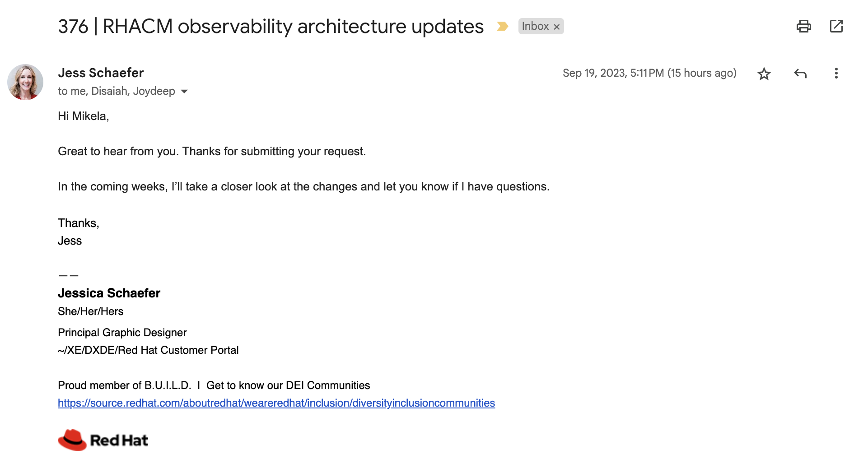The image size is (868, 454).
Task: Open the email in a new window
Action: pyautogui.click(x=836, y=26)
